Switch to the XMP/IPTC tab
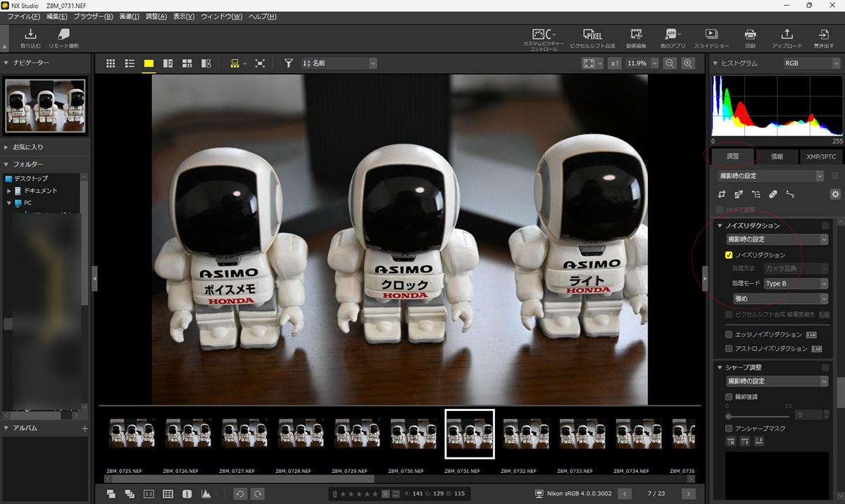The height and width of the screenshot is (504, 845). point(820,157)
